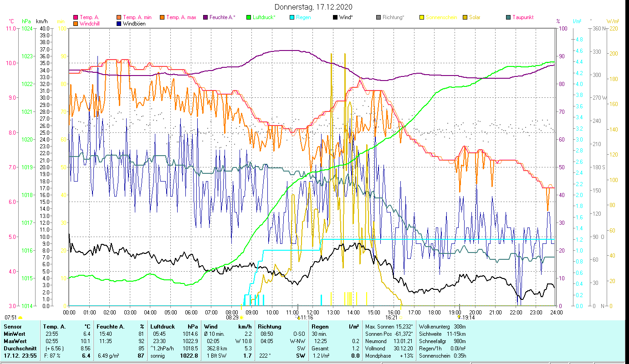Click the 'Luftdruck' table column header

pyautogui.click(x=163, y=327)
